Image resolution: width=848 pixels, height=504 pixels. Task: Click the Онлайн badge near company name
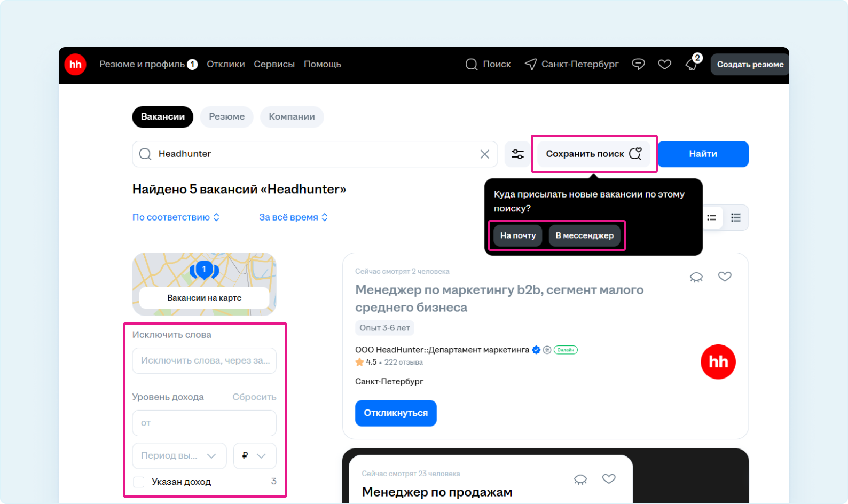click(x=566, y=350)
